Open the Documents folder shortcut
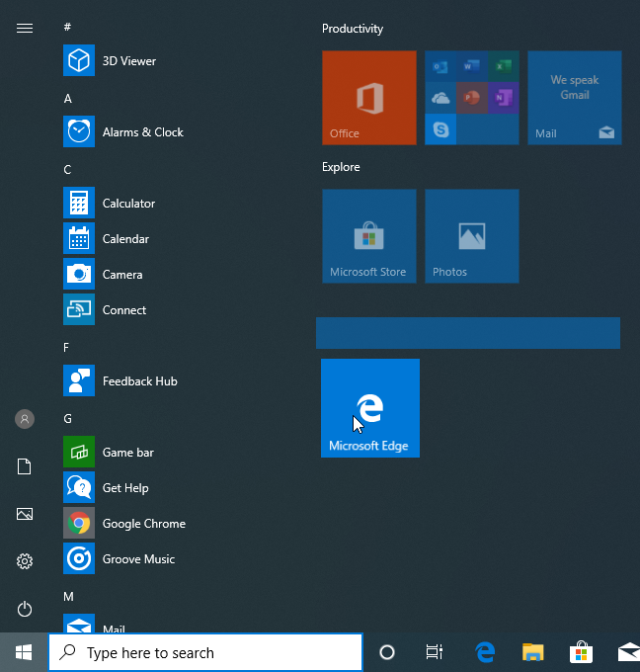The height and width of the screenshot is (672, 640). (25, 466)
